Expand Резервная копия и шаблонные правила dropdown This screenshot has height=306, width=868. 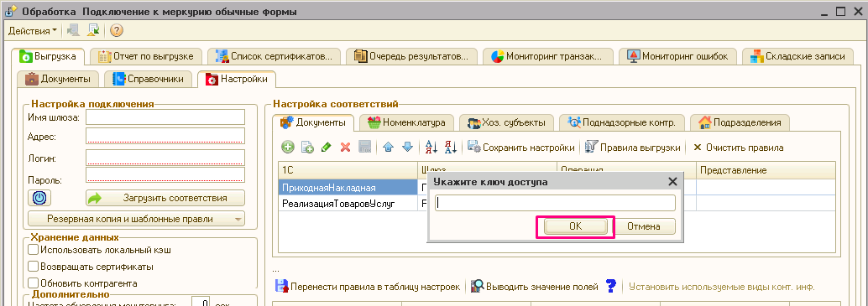[x=136, y=219]
